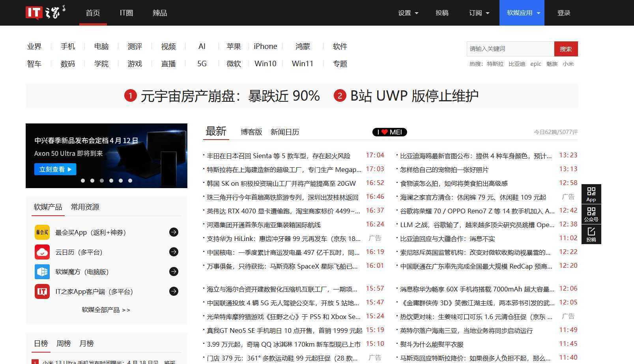
Task: Select the 软媒产品 tab
Action: click(48, 207)
